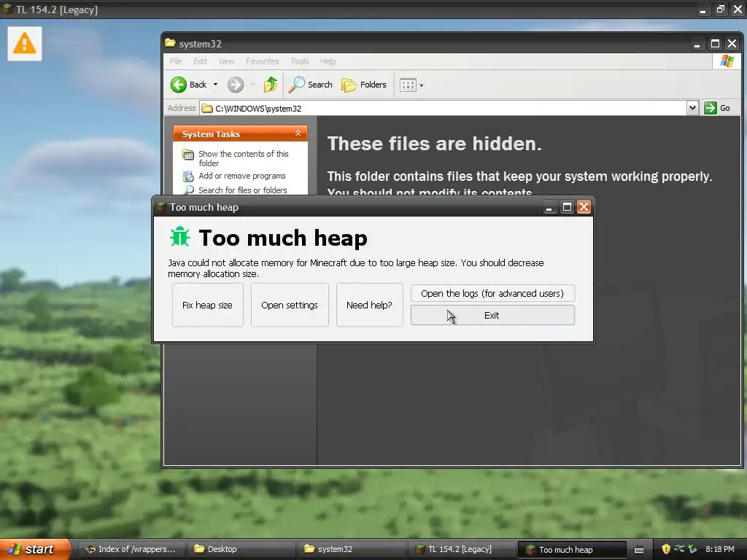Toggle the Folders pane button
Image resolution: width=747 pixels, height=560 pixels.
pyautogui.click(x=364, y=85)
